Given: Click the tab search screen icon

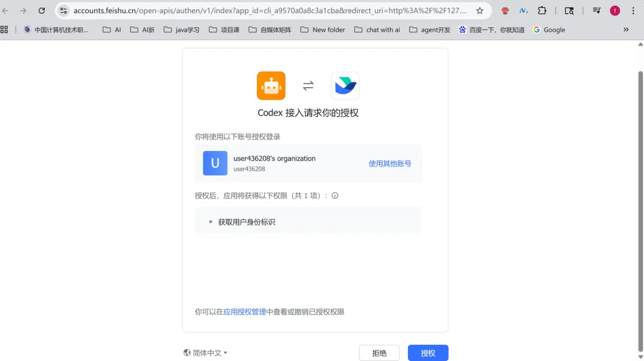Looking at the screenshot, I should (x=569, y=11).
